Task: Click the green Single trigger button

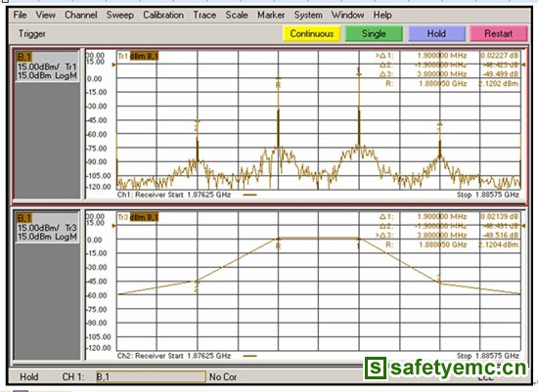Action: point(374,33)
